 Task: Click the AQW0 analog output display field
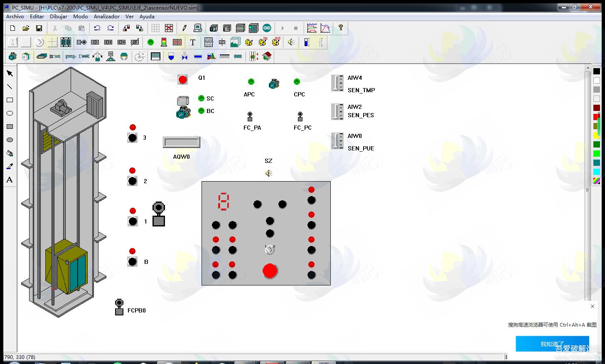pos(182,143)
